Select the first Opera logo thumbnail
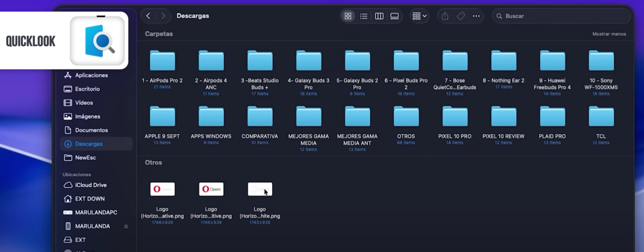The image size is (644, 252). (162, 189)
